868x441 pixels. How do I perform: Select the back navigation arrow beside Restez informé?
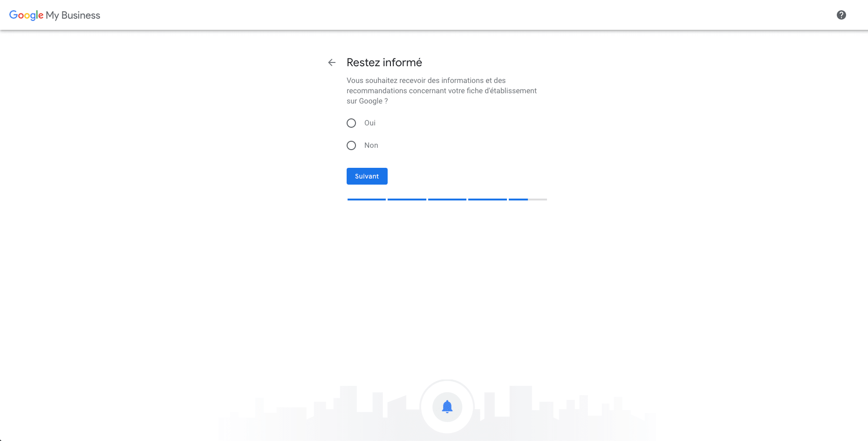point(331,62)
